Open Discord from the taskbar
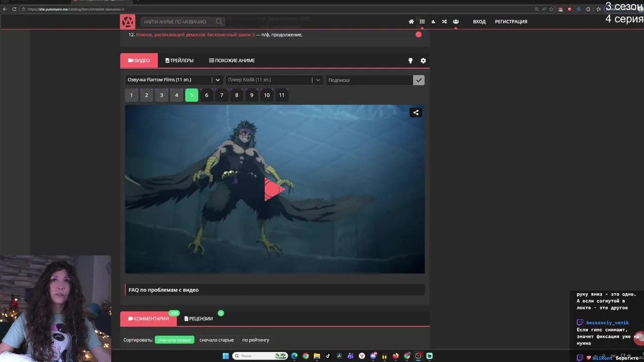 [373, 356]
